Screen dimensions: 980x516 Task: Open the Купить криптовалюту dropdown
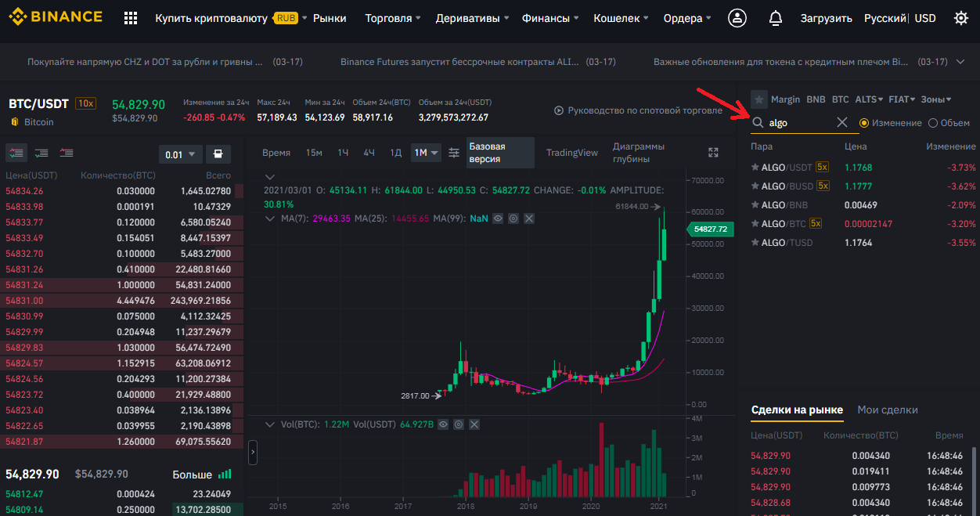click(x=231, y=18)
